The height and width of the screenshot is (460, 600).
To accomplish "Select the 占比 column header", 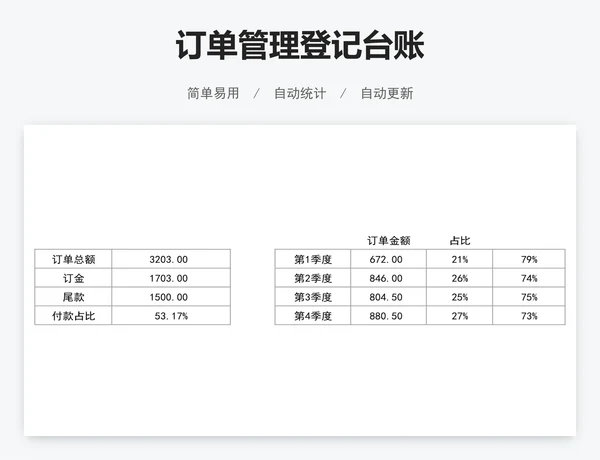I will 460,240.
